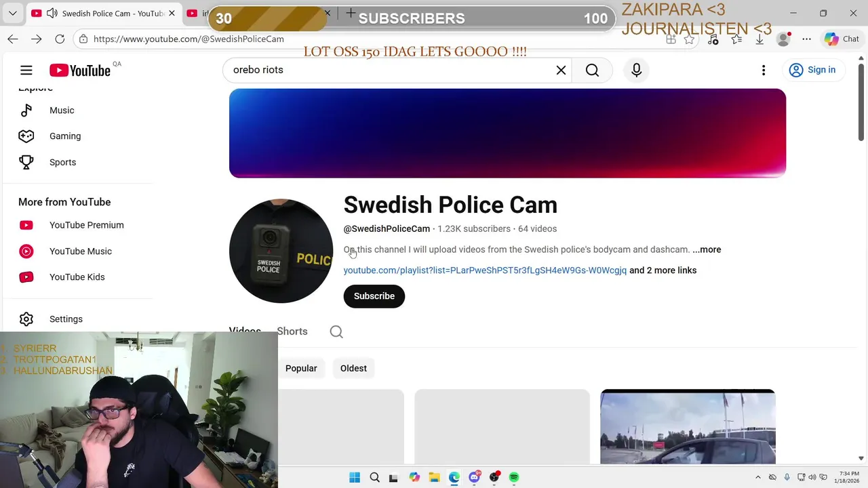This screenshot has height=488, width=868.
Task: Search within the channel using magnifier icon
Action: (336, 331)
